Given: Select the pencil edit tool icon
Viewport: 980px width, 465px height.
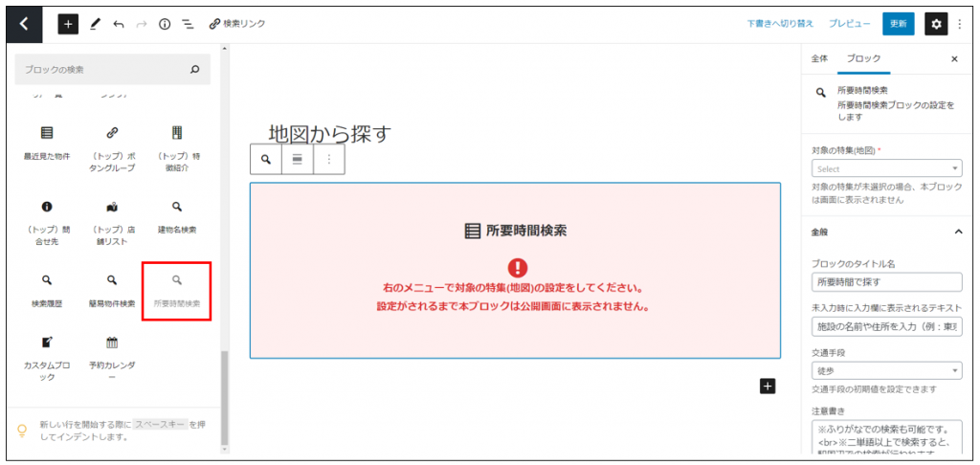Looking at the screenshot, I should [95, 24].
